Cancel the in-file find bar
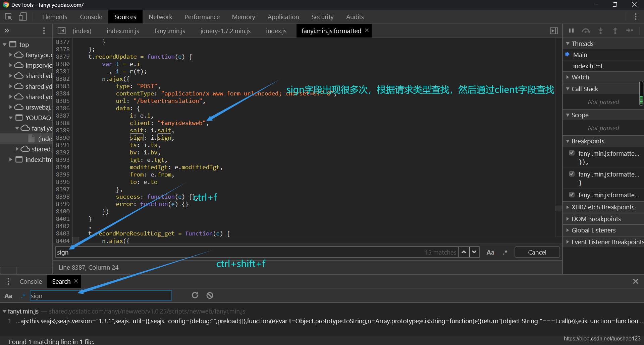 [537, 252]
